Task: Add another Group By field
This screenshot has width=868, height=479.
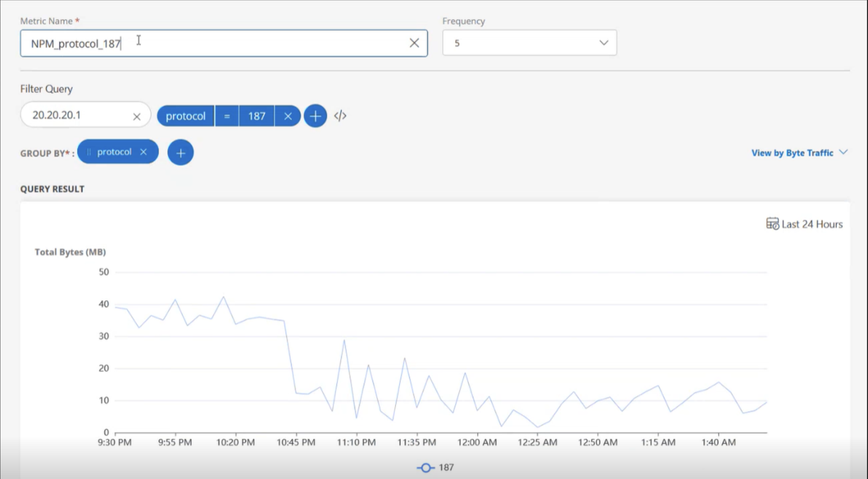Action: click(180, 152)
